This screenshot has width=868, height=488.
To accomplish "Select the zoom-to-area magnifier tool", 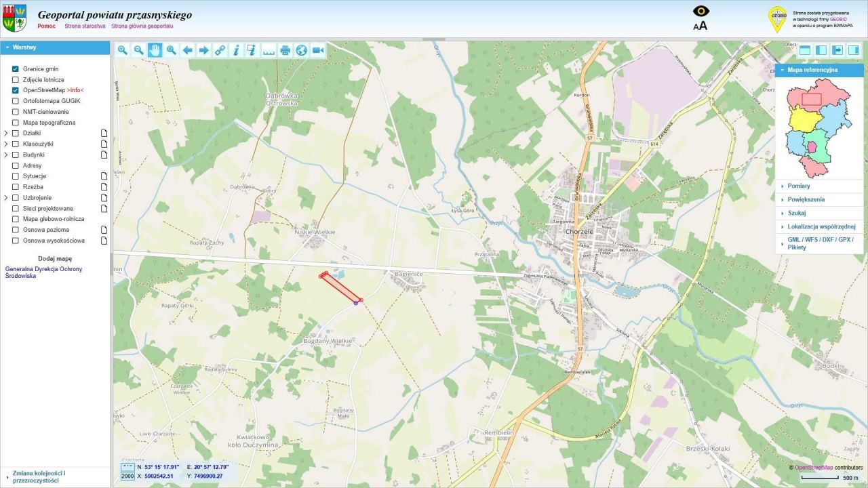I will (x=171, y=49).
